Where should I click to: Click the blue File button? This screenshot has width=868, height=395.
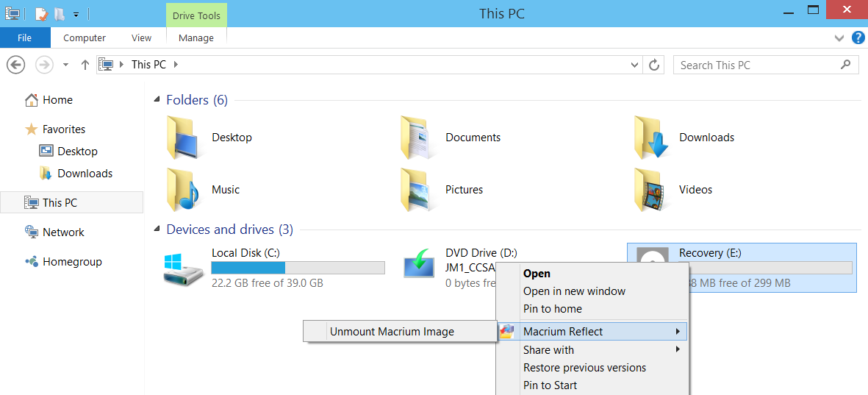coord(25,38)
